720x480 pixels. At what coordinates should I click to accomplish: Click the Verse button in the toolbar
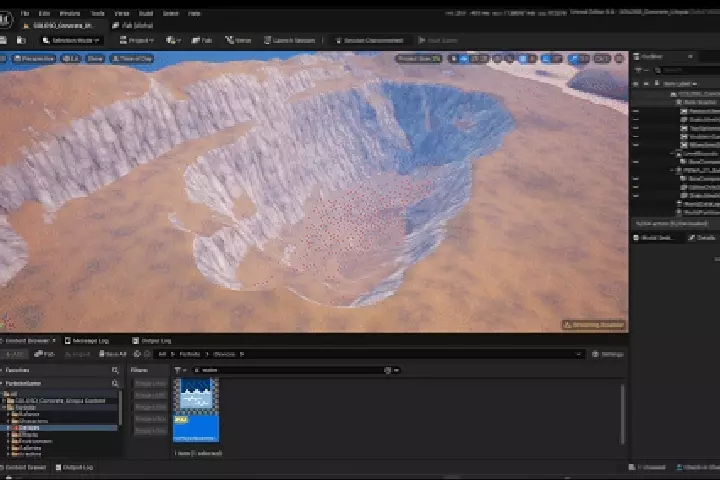point(238,40)
